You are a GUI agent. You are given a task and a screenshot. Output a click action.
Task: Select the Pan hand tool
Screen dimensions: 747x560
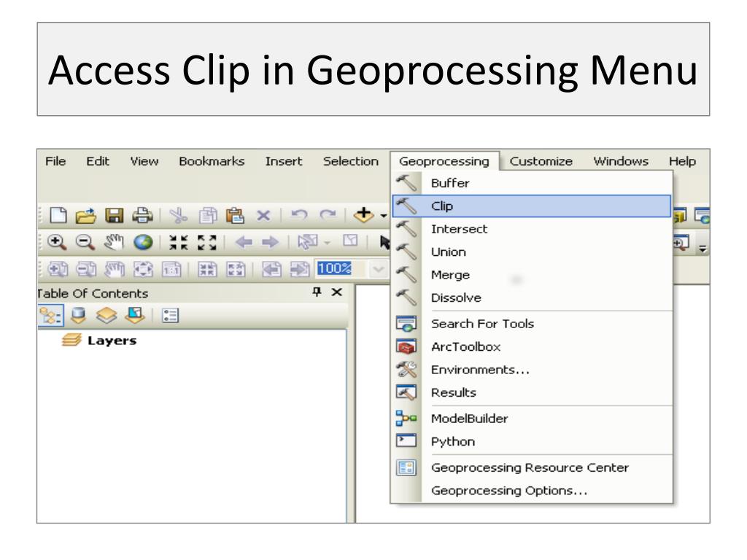coord(114,242)
